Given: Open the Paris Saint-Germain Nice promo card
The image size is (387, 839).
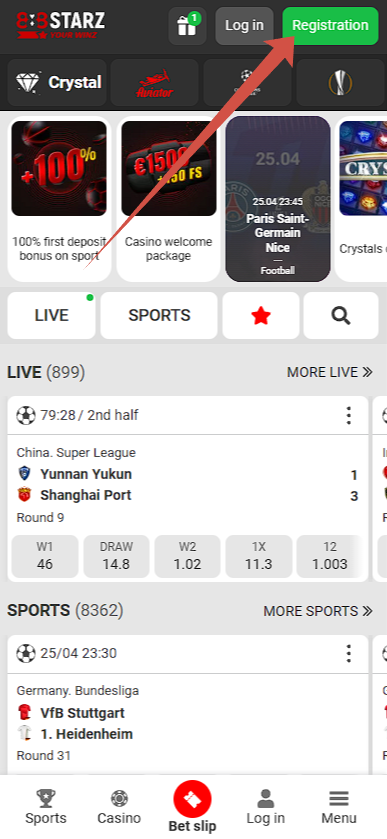Looking at the screenshot, I should [x=278, y=199].
